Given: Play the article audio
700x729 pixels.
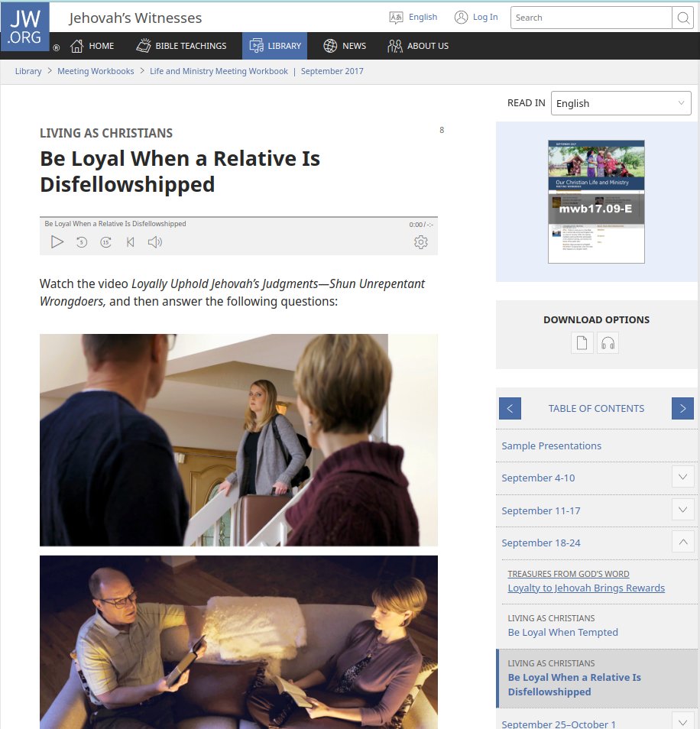Looking at the screenshot, I should [x=57, y=241].
